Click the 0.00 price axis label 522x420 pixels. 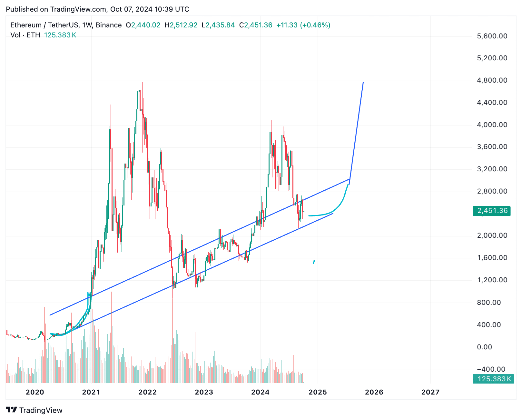[x=485, y=347]
